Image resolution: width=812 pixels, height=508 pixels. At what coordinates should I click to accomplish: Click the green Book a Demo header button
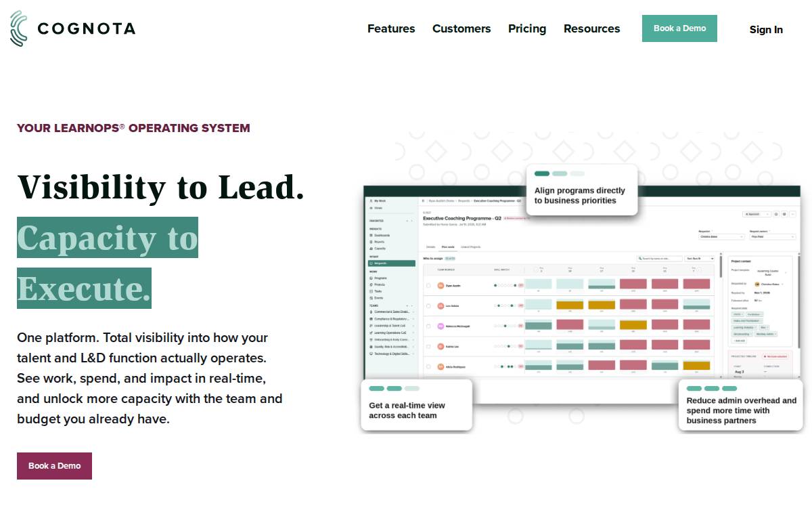tap(679, 28)
